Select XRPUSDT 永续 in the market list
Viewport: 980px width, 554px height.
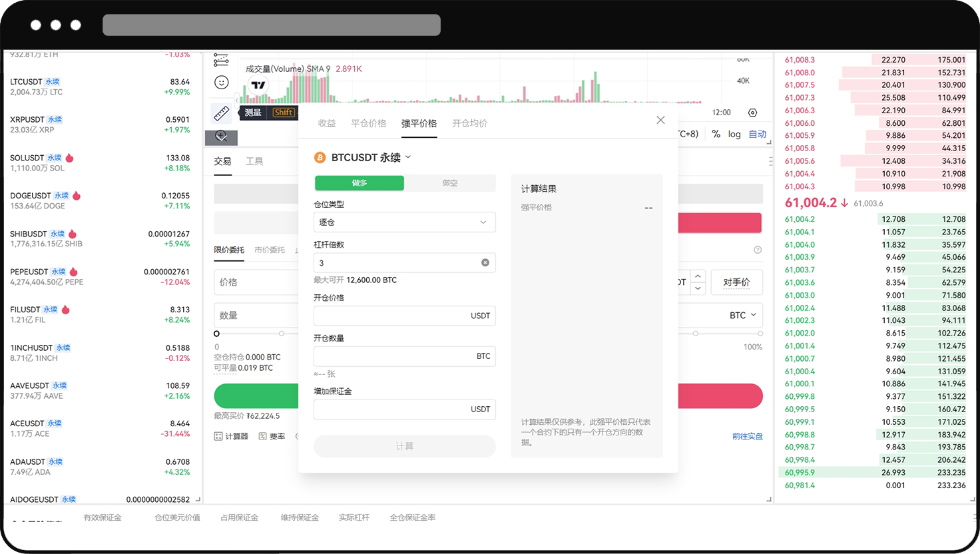(x=100, y=125)
